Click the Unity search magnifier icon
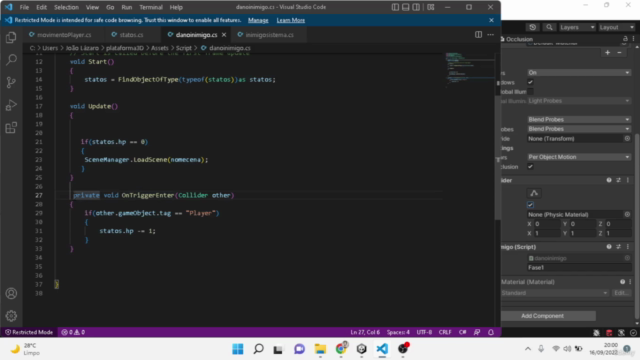The height and width of the screenshot is (360, 640). tap(549, 27)
